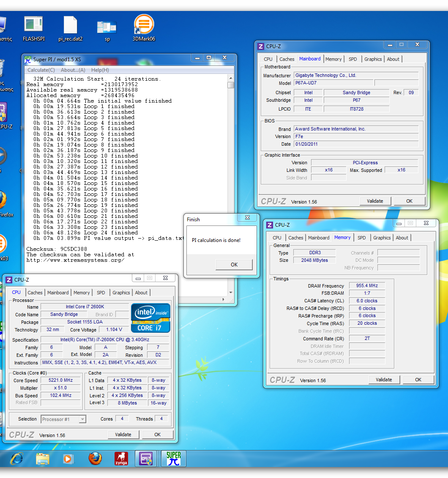Click Super PI horizontal scrollbar right arrow

224,300
